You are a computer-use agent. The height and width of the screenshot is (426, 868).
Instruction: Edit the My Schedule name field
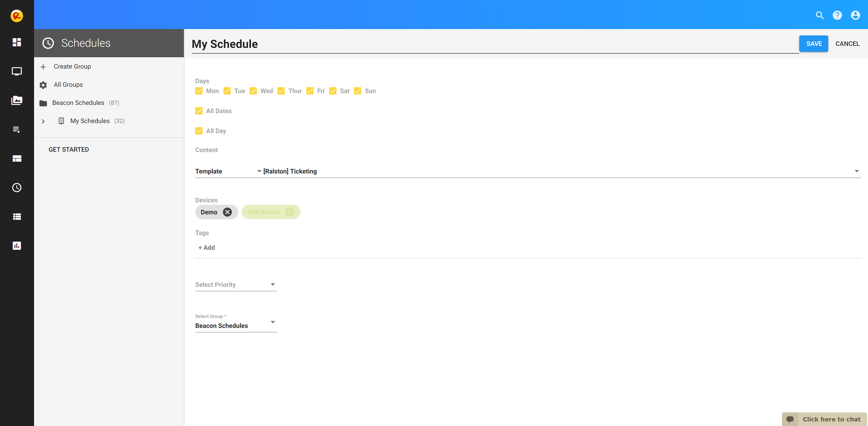pyautogui.click(x=495, y=44)
